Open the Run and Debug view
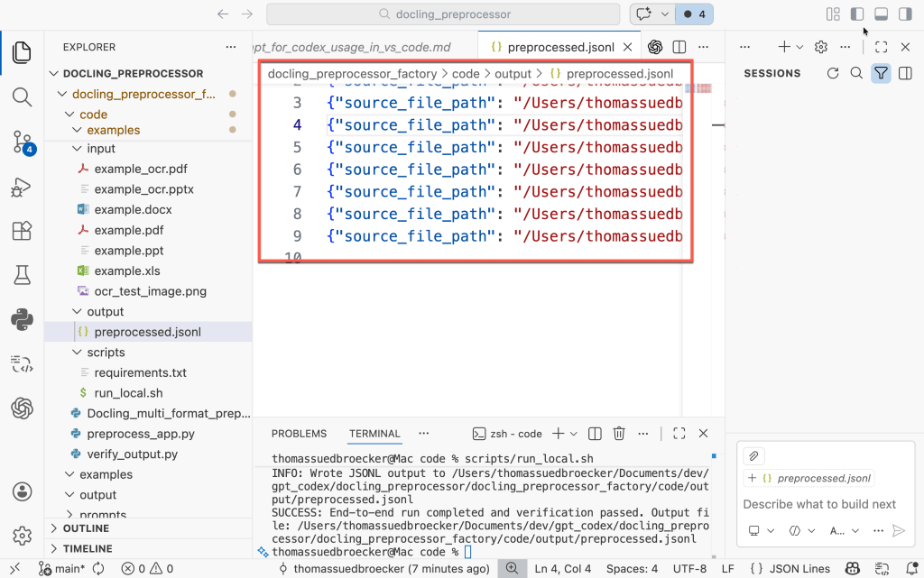The image size is (924, 578). [x=22, y=187]
